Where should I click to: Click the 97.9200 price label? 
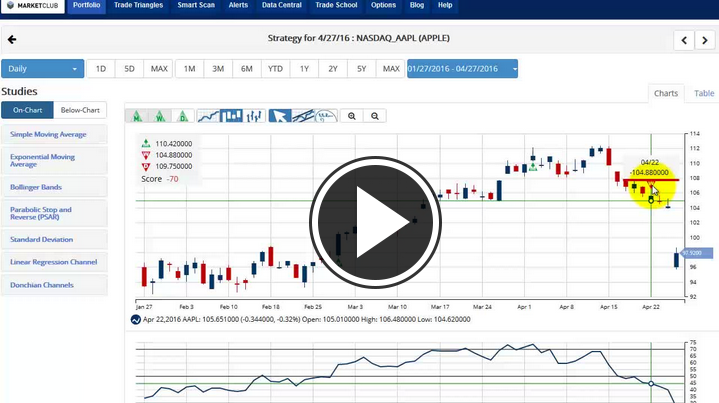coord(697,253)
